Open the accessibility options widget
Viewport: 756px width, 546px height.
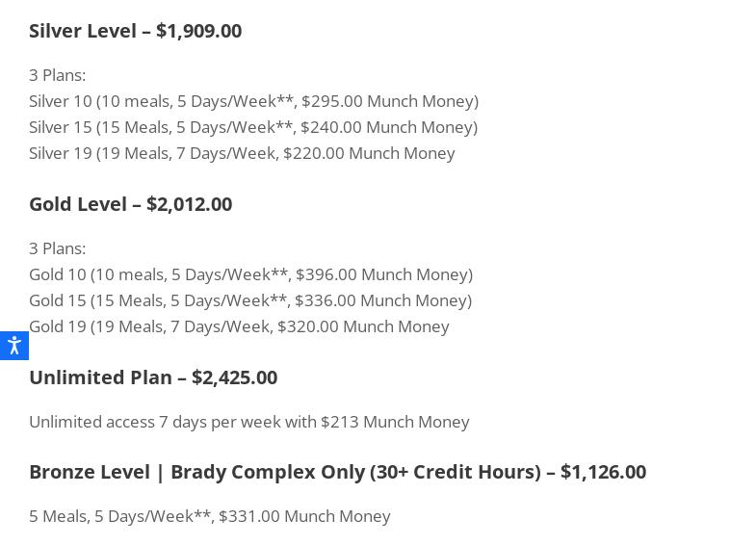click(13, 346)
